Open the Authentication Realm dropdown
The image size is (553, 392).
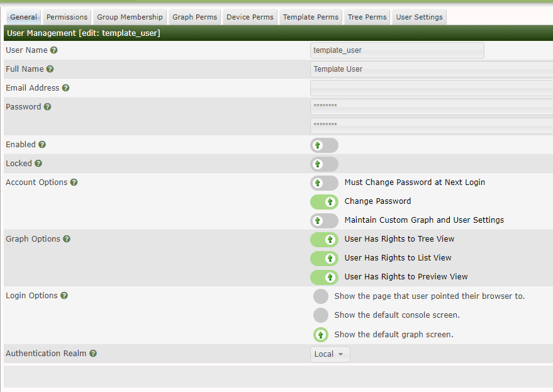[330, 354]
